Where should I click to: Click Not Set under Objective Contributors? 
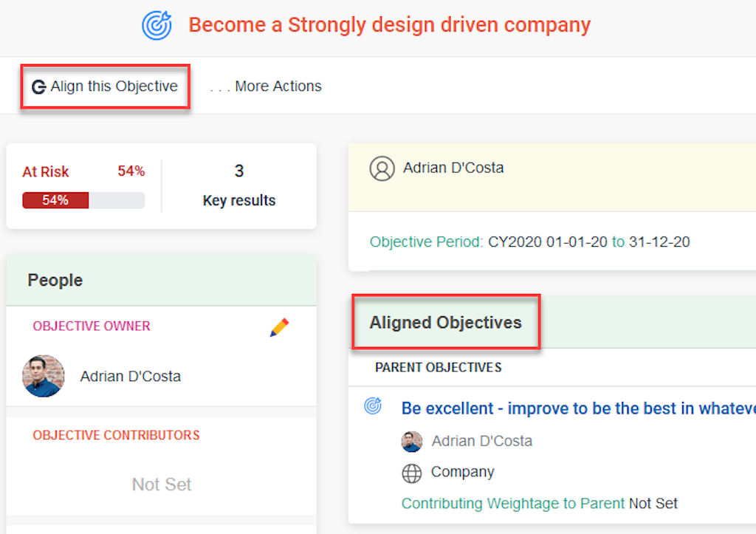pos(161,485)
